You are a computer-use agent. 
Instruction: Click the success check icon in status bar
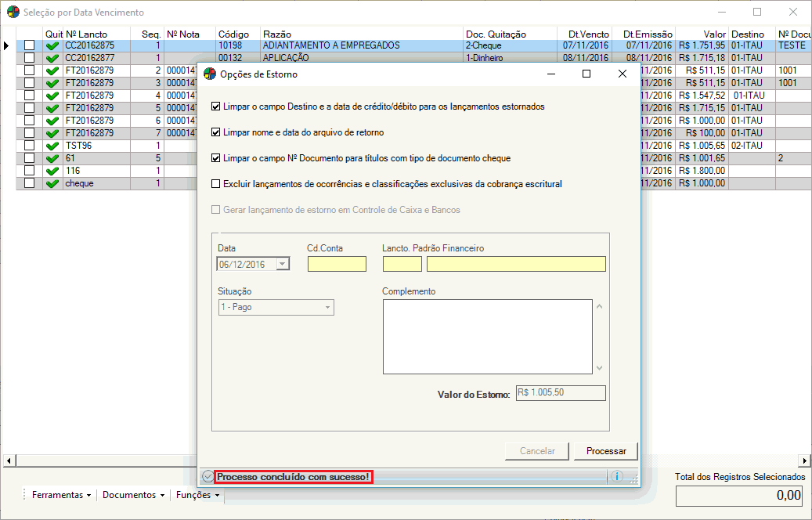coord(208,476)
